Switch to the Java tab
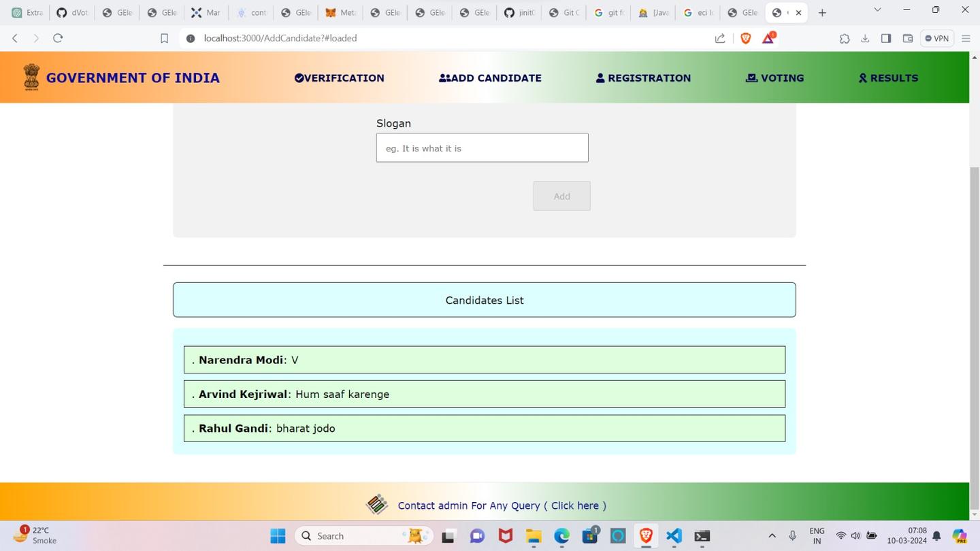Image resolution: width=980 pixels, height=551 pixels. (653, 12)
